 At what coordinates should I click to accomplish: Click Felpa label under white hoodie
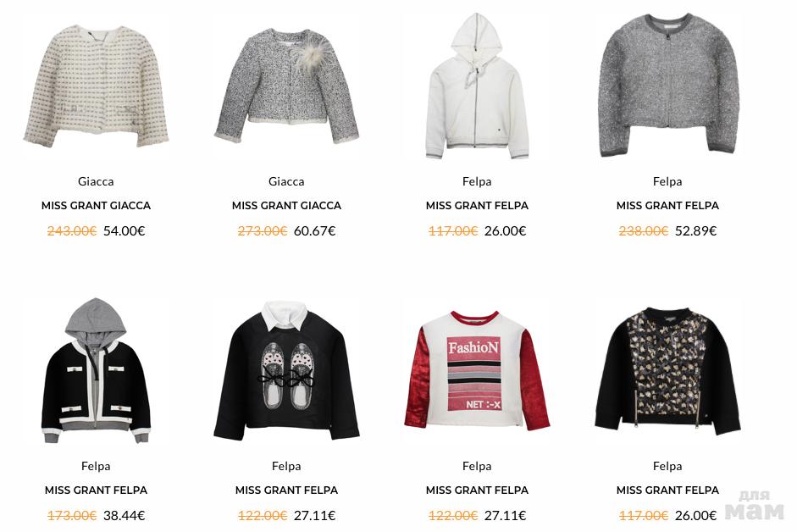click(477, 181)
